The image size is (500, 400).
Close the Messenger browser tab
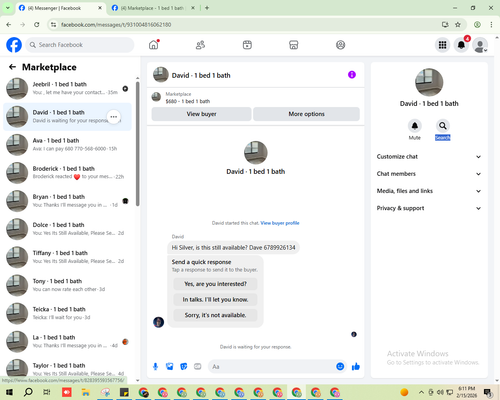coord(100,8)
